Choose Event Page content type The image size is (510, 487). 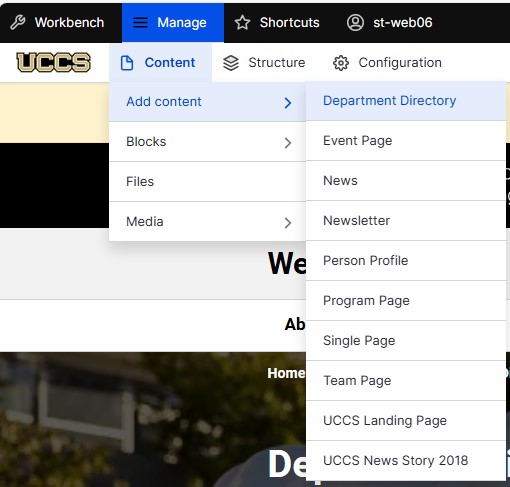[406, 141]
